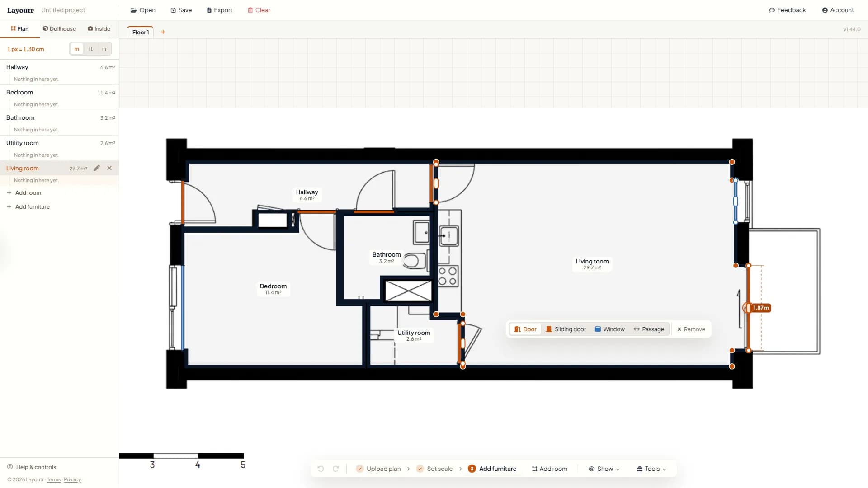Click Add room in bottom toolbar

tap(550, 469)
